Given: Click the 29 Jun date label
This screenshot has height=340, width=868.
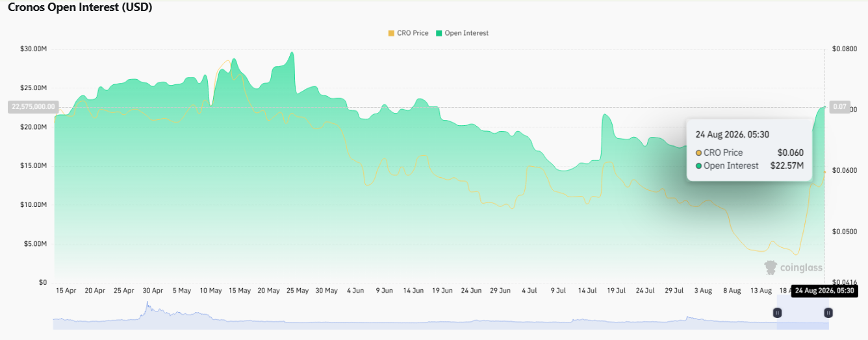Looking at the screenshot, I should tap(500, 291).
